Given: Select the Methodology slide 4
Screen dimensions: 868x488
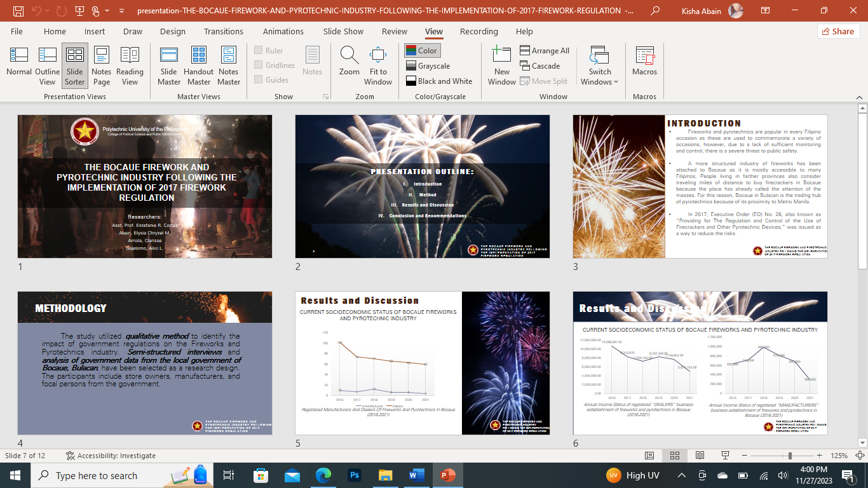Looking at the screenshot, I should (x=145, y=363).
